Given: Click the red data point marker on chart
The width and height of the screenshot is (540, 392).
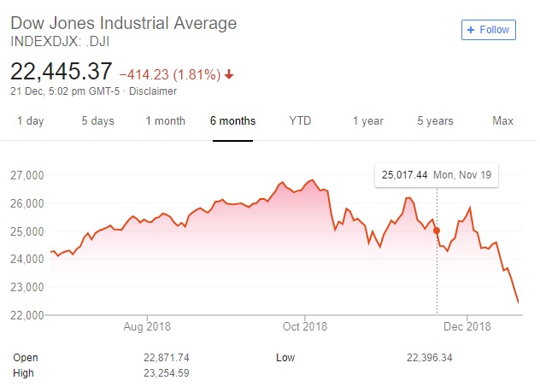Looking at the screenshot, I should pyautogui.click(x=437, y=231).
